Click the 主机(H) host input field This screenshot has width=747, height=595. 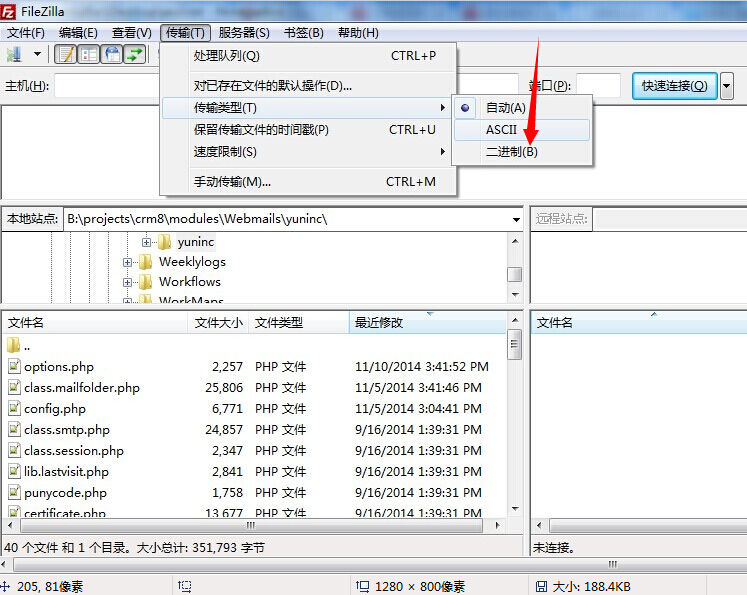[107, 86]
